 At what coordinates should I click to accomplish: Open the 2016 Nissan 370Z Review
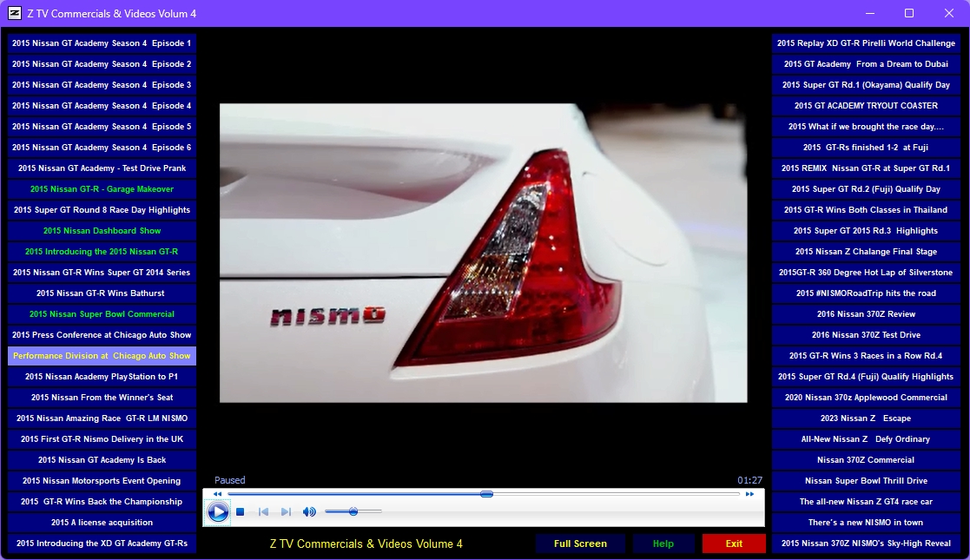(866, 313)
